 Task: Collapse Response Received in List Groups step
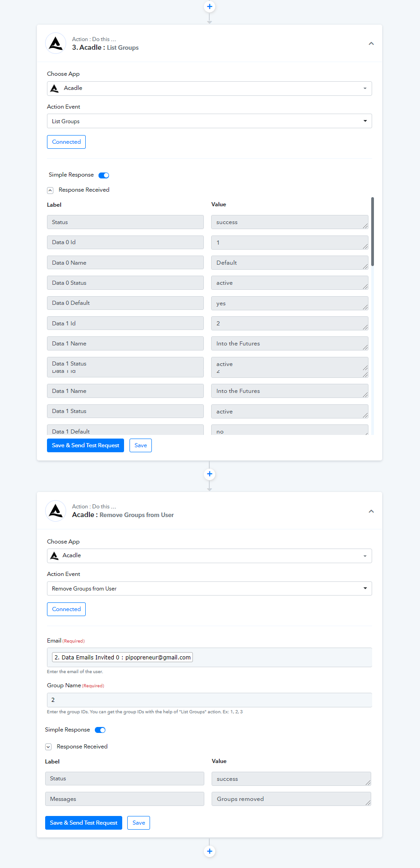[50, 190]
